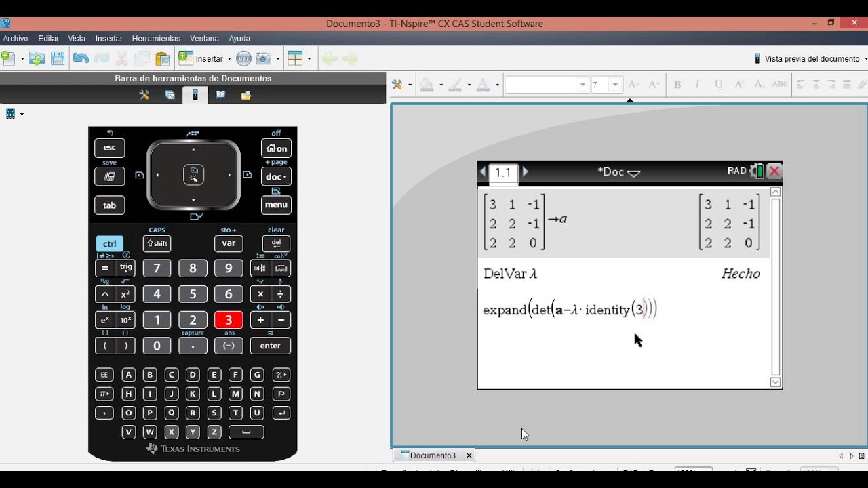The image size is (868, 488).
Task: Click the red 3 number key
Action: point(229,320)
